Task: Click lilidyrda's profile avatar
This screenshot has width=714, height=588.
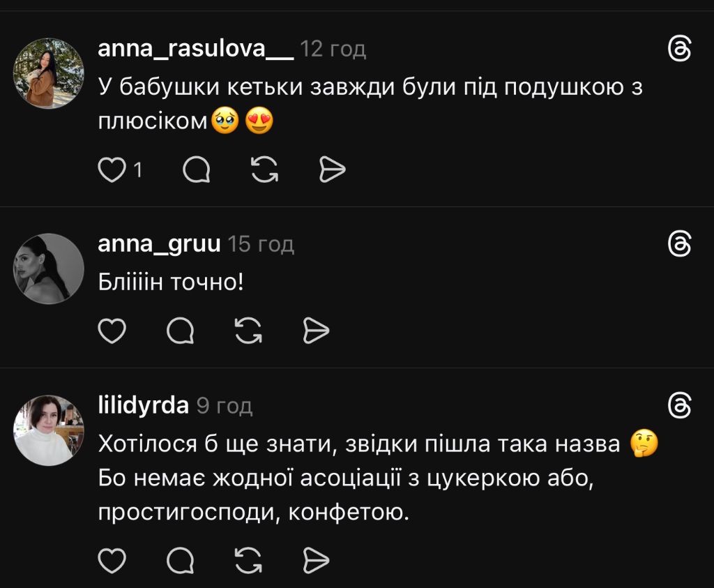Action: pos(49,430)
